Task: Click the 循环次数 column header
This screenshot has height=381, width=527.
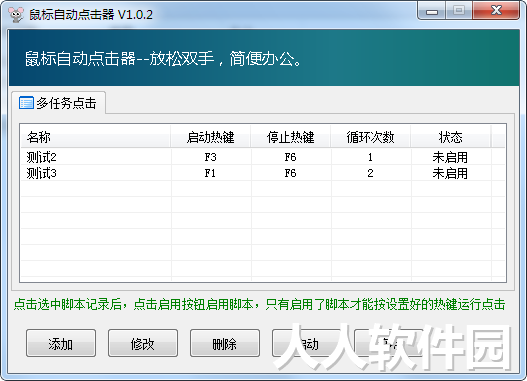Action: 370,137
